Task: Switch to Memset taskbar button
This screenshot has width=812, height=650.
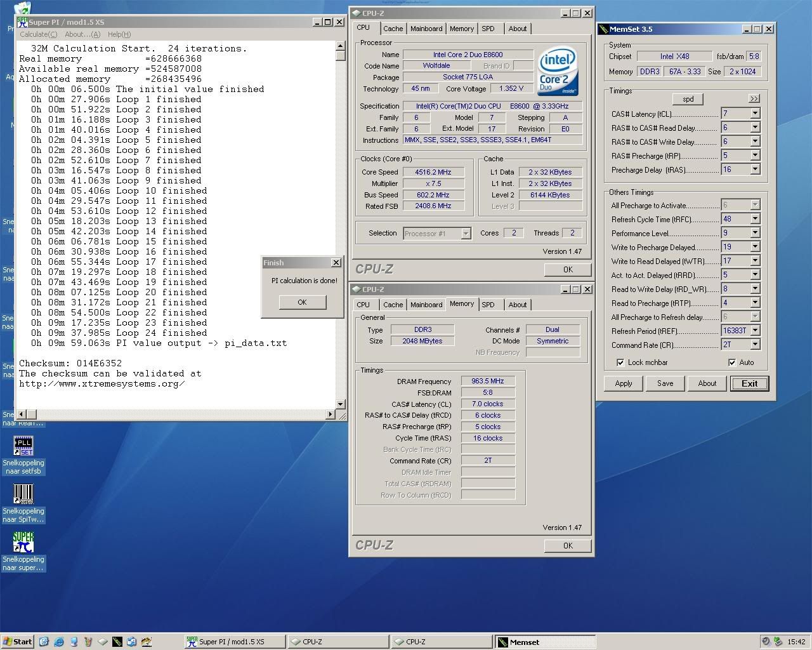Action: pos(545,642)
